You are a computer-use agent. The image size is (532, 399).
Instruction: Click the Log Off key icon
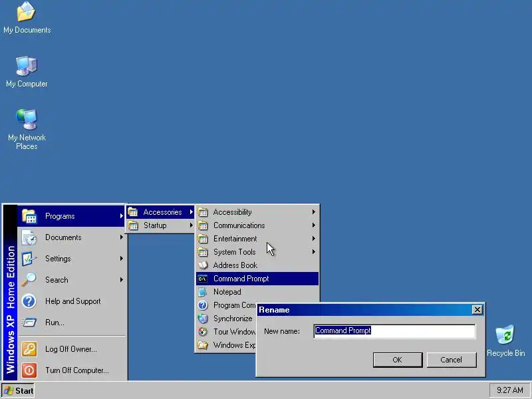[x=29, y=349]
